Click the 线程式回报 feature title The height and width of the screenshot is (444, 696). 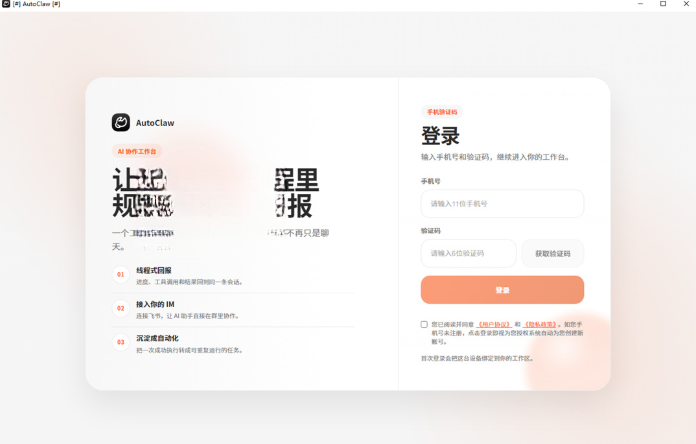(154, 270)
